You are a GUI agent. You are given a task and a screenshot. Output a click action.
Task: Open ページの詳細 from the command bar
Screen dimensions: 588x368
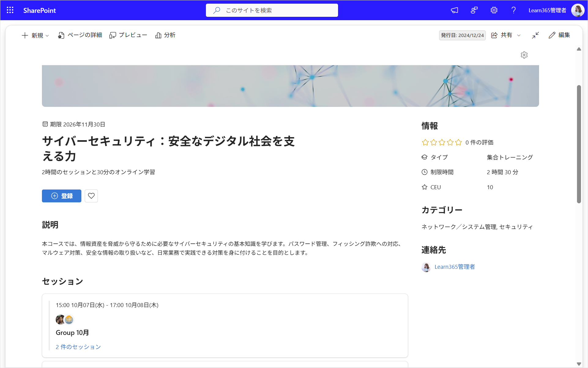(x=80, y=35)
